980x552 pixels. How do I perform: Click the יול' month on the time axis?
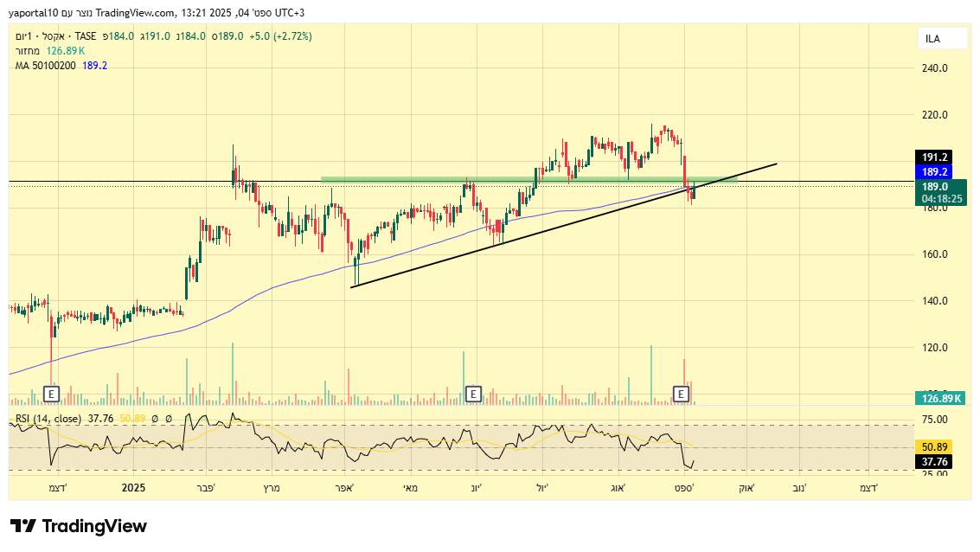541,488
